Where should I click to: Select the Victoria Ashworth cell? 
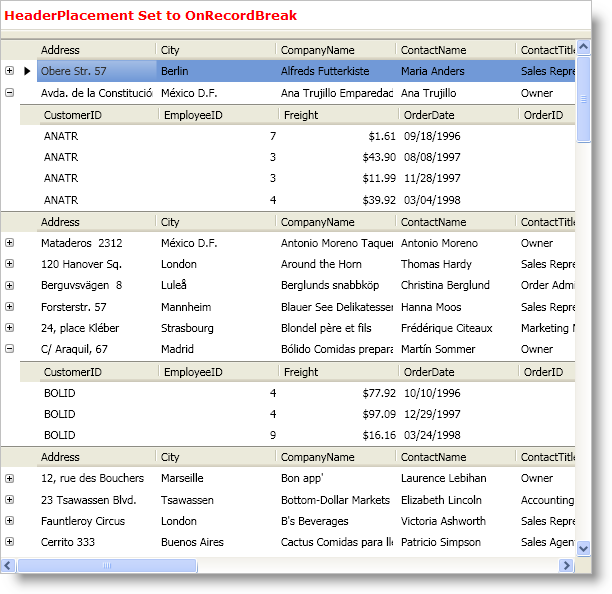pos(456,521)
